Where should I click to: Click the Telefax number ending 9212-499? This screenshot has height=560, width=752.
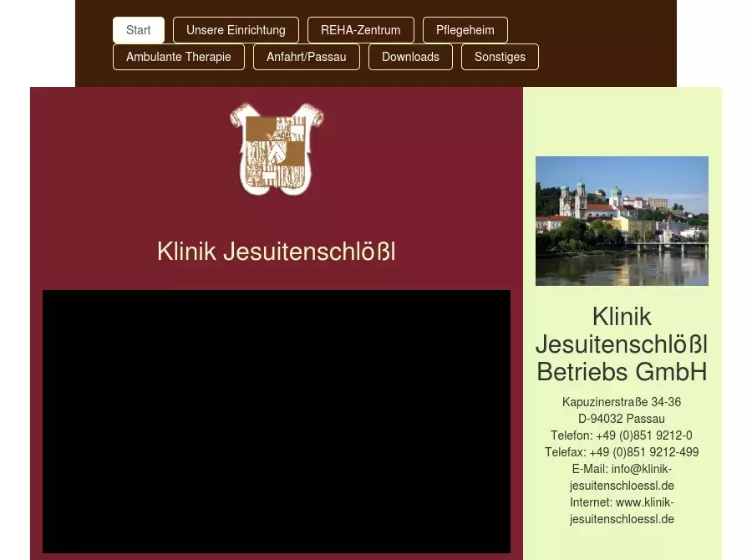coord(643,452)
